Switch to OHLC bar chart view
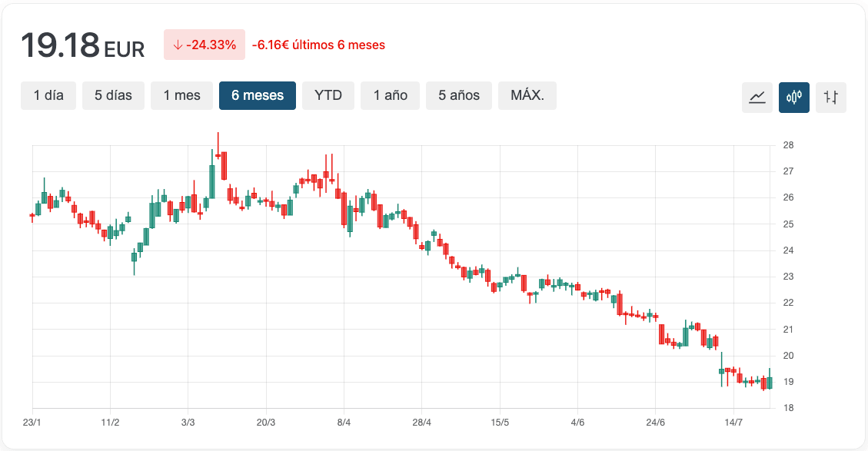Viewport: 868px width, 451px height. (830, 97)
